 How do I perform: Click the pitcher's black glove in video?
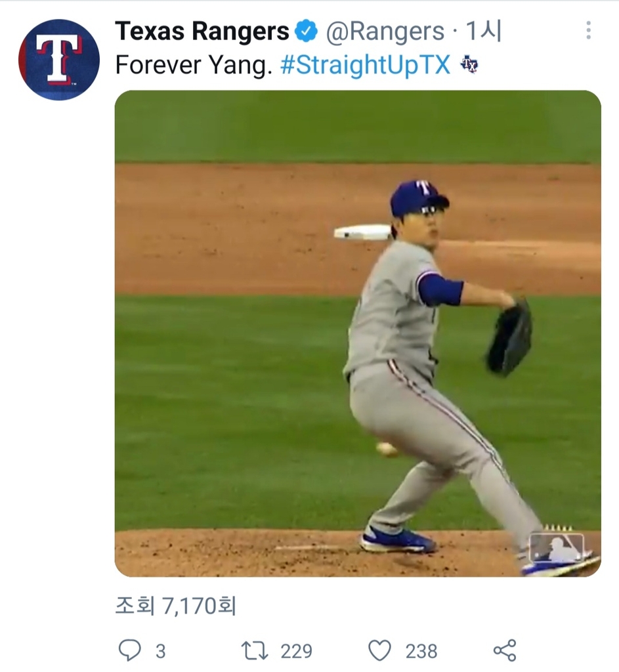(509, 339)
